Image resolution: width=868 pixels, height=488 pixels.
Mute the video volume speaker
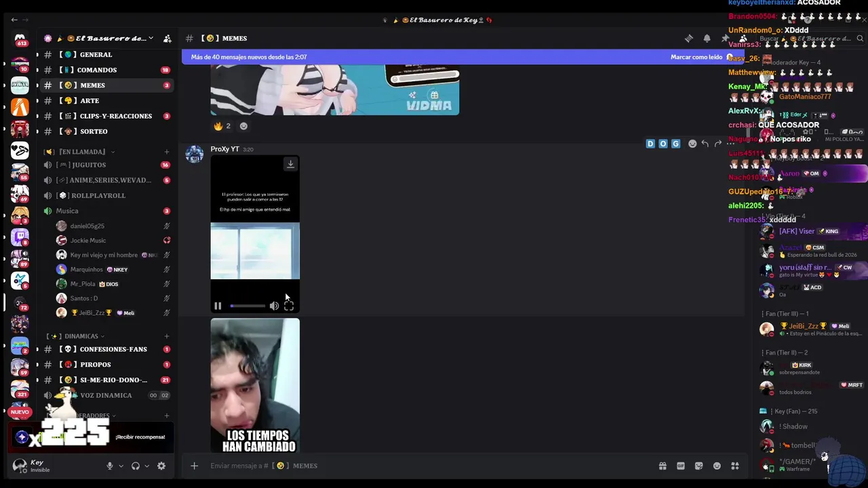click(x=274, y=306)
